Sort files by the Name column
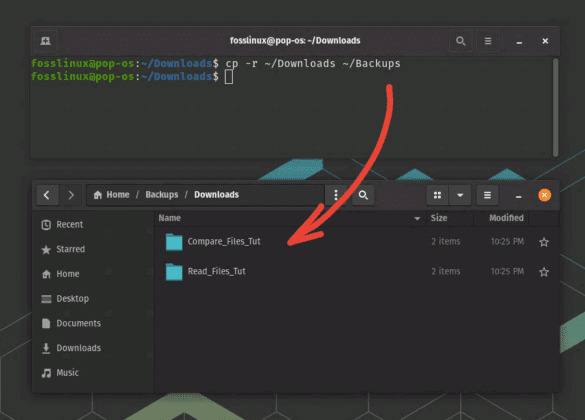Viewport: 585px width, 420px height. pos(170,218)
